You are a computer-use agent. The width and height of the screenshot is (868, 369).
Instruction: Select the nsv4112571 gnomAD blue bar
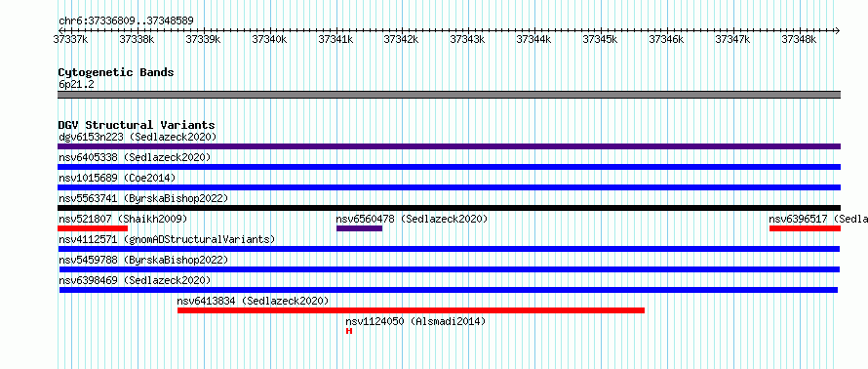tap(449, 249)
